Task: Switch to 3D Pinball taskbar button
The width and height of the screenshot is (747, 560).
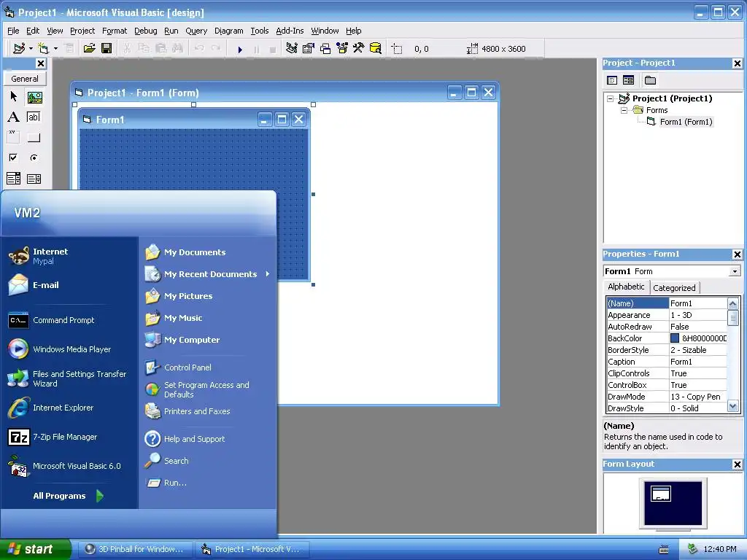Action: coord(136,549)
